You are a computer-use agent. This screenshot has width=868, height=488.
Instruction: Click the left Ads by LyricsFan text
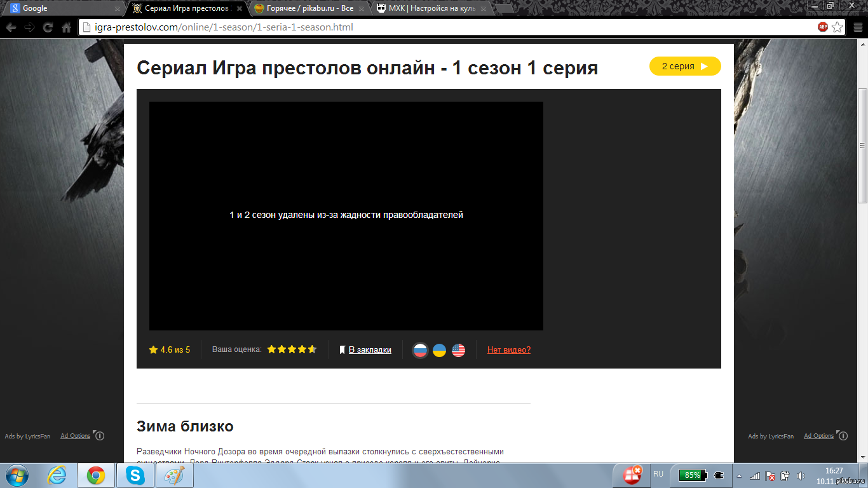click(x=27, y=437)
